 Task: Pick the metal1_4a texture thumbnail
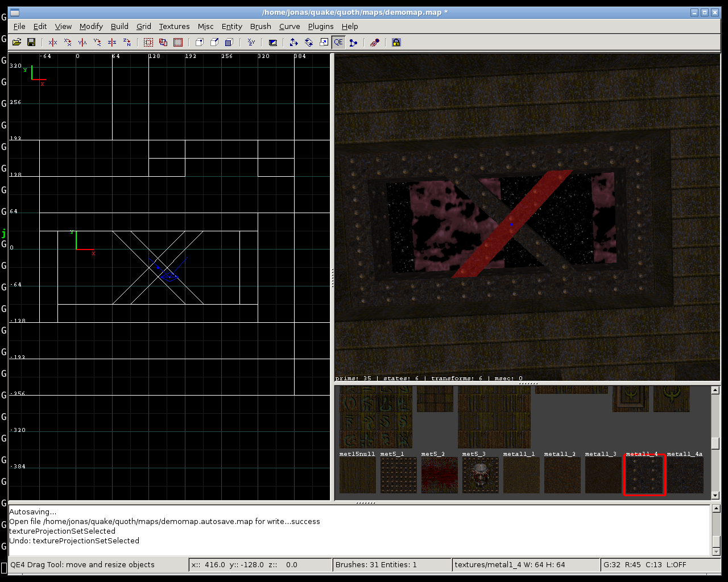(685, 475)
